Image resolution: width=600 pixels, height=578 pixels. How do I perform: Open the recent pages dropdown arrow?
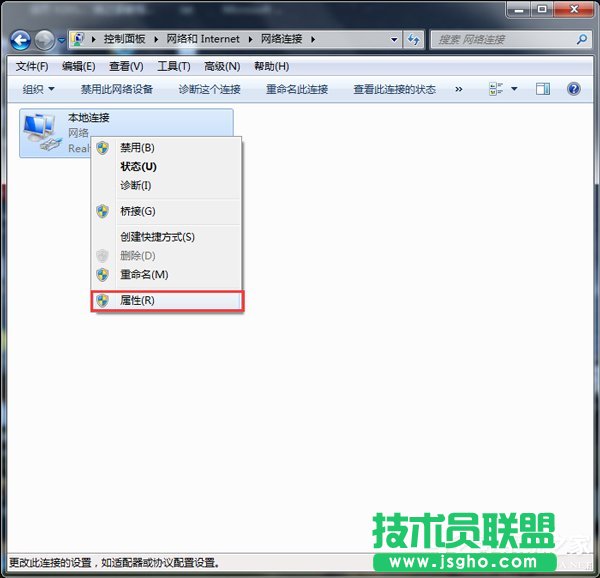click(61, 40)
